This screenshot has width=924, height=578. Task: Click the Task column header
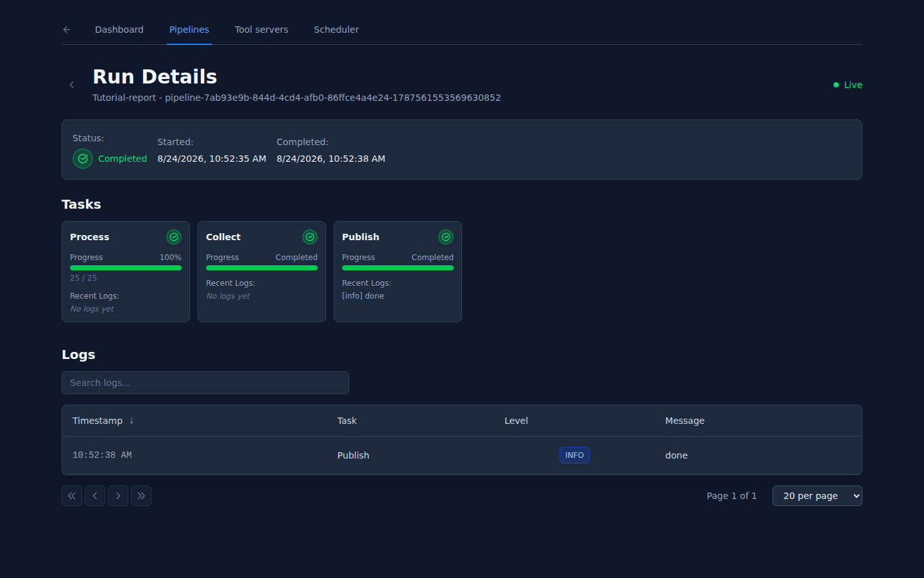tap(347, 421)
